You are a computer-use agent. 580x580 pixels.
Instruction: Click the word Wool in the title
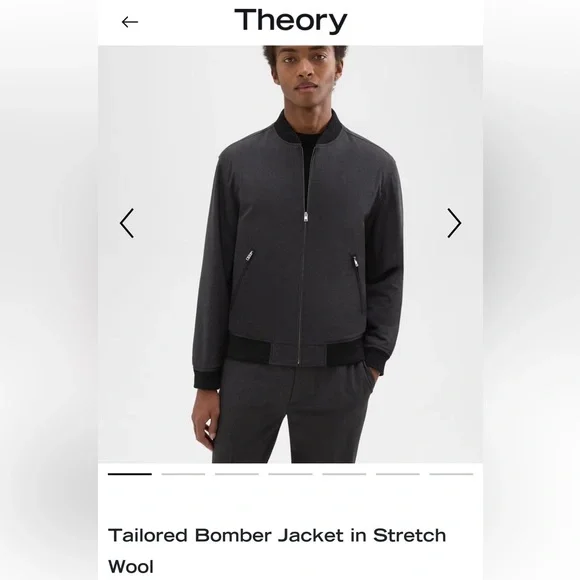[131, 567]
